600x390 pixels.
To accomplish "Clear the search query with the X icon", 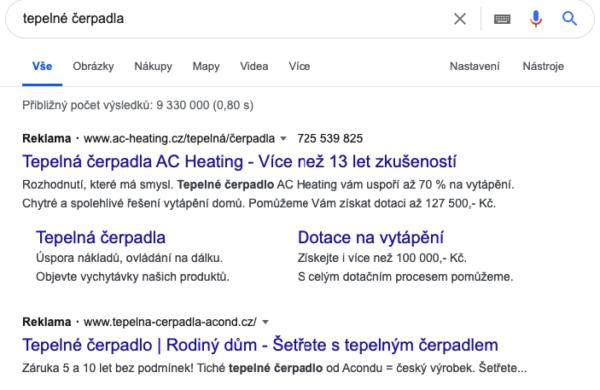I will tap(460, 18).
